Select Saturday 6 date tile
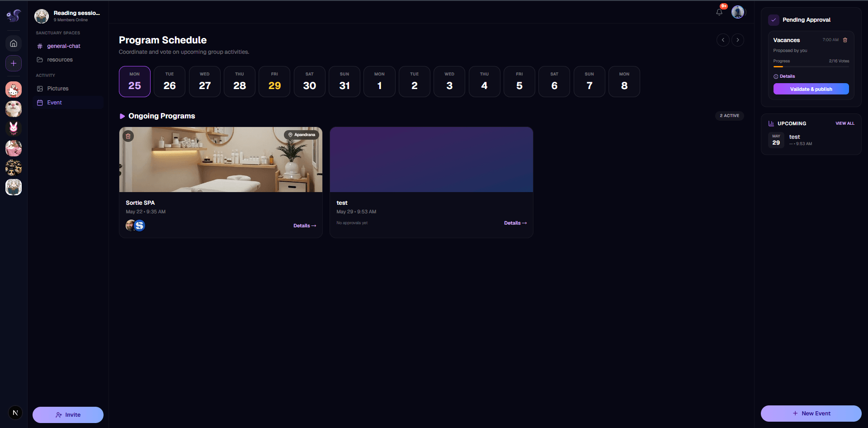This screenshot has width=868, height=428. click(554, 81)
